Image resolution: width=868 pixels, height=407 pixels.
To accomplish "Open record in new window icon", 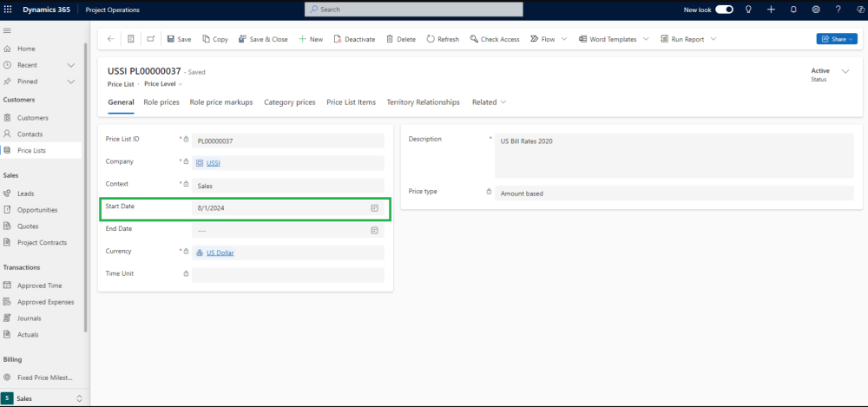I will pos(150,39).
